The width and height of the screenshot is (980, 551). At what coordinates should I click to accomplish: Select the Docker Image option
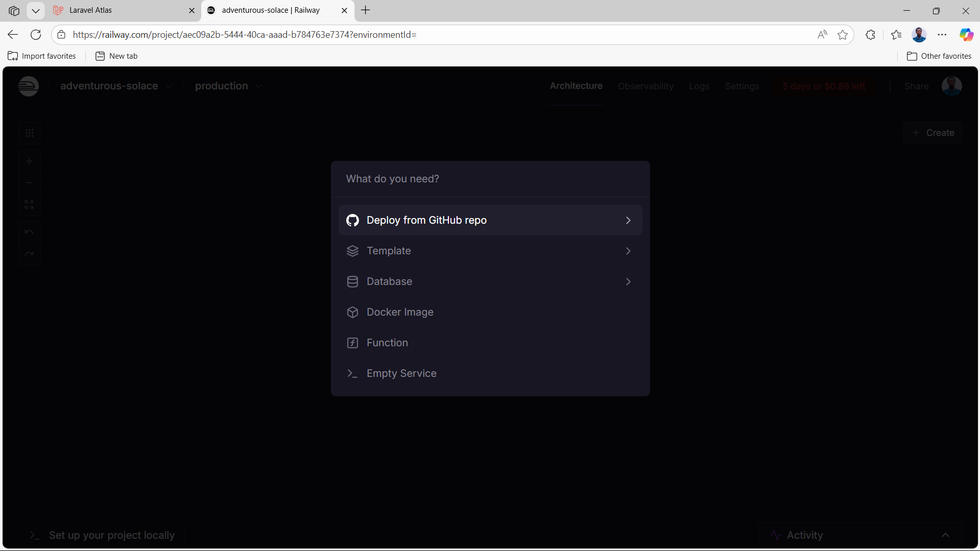[x=490, y=312]
